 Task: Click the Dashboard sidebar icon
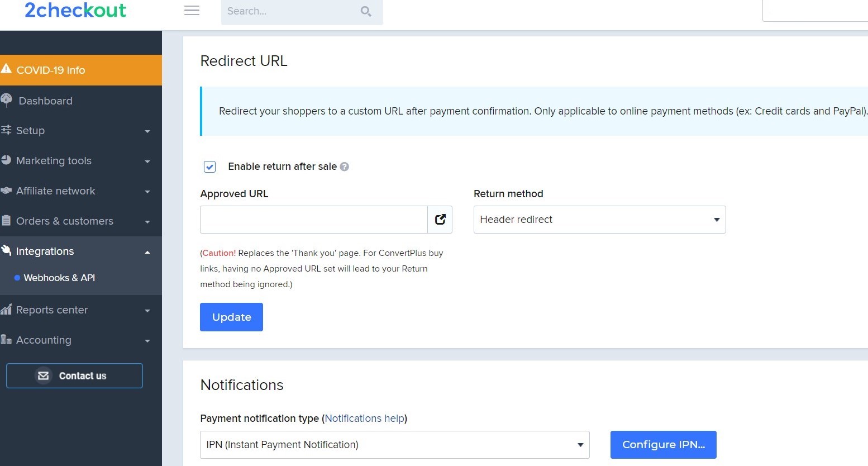pyautogui.click(x=7, y=100)
